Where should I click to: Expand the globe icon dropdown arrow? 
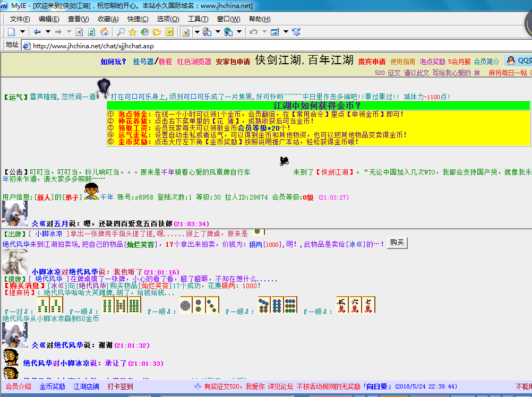[239, 32]
